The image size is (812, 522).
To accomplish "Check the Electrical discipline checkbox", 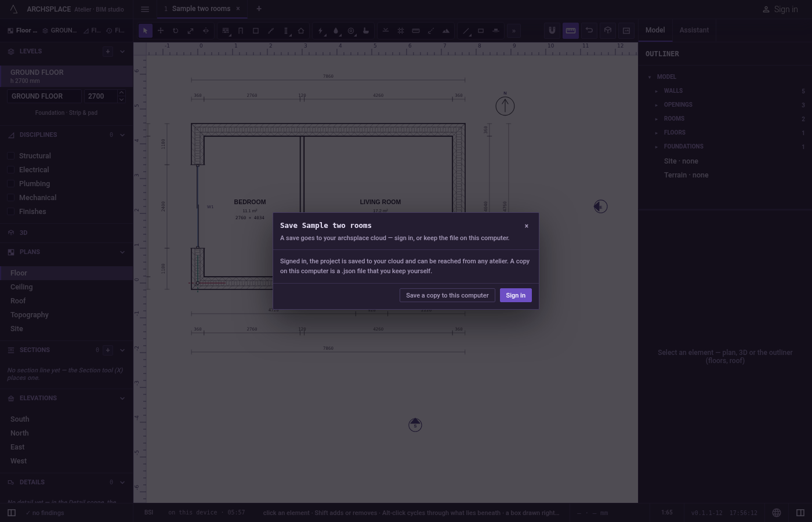I will point(11,170).
